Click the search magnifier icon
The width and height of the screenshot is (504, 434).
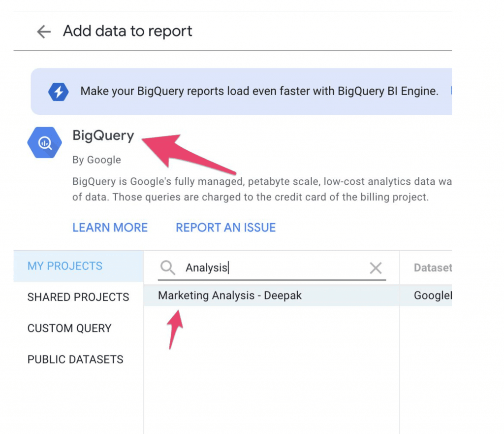tap(167, 267)
